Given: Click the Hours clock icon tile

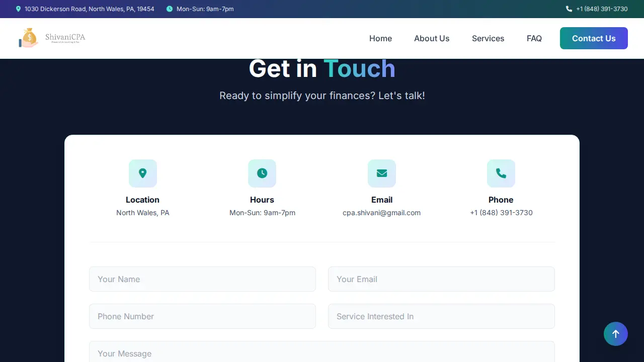Looking at the screenshot, I should coord(262,173).
